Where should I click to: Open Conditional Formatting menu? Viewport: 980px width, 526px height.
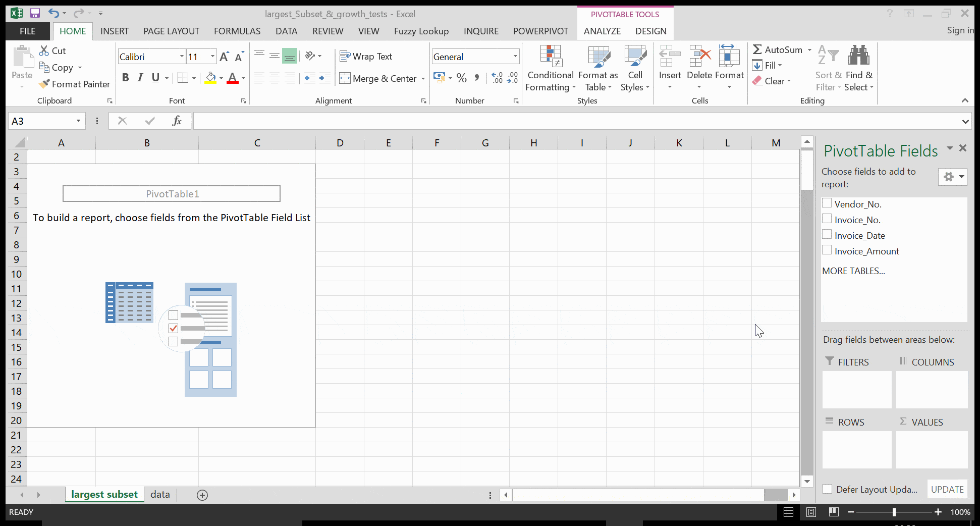tap(551, 69)
